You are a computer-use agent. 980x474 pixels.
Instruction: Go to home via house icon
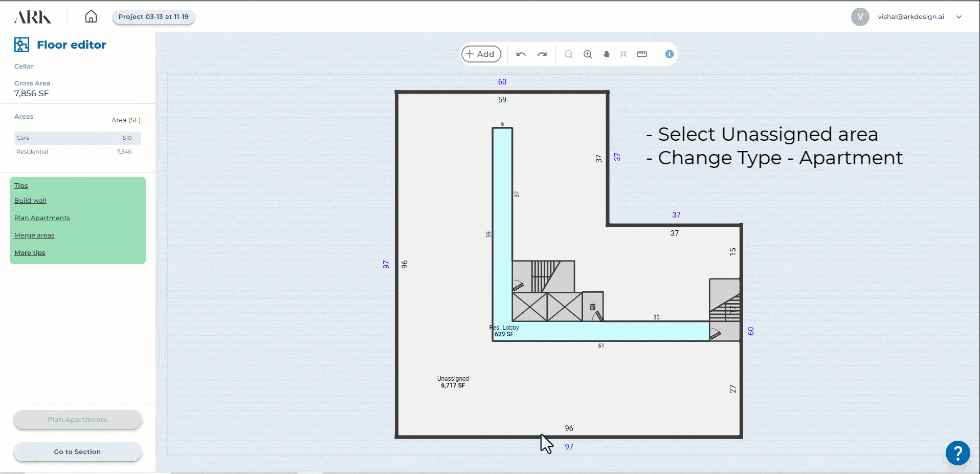click(x=91, y=17)
